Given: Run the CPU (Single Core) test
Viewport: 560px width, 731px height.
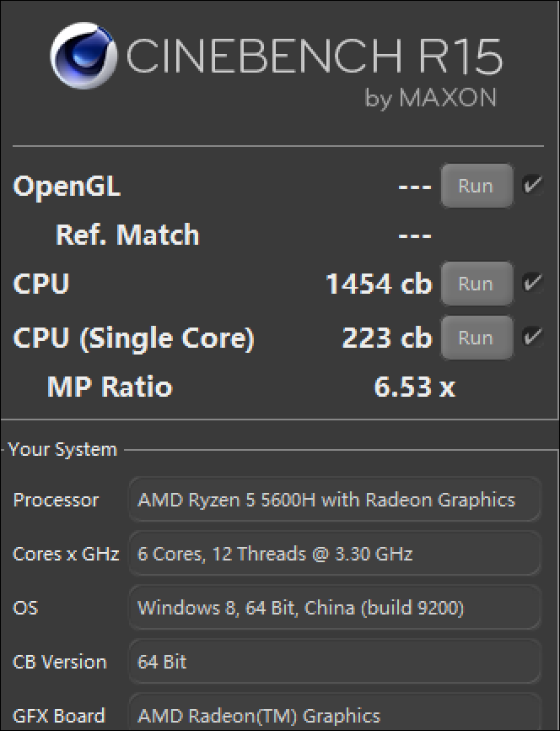Looking at the screenshot, I should [x=476, y=338].
